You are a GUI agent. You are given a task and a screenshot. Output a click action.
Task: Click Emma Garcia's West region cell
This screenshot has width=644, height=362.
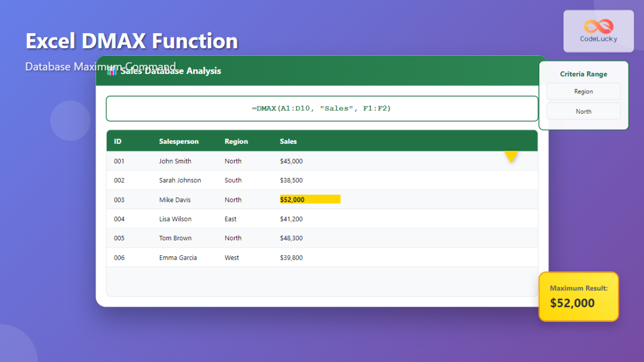pyautogui.click(x=232, y=257)
